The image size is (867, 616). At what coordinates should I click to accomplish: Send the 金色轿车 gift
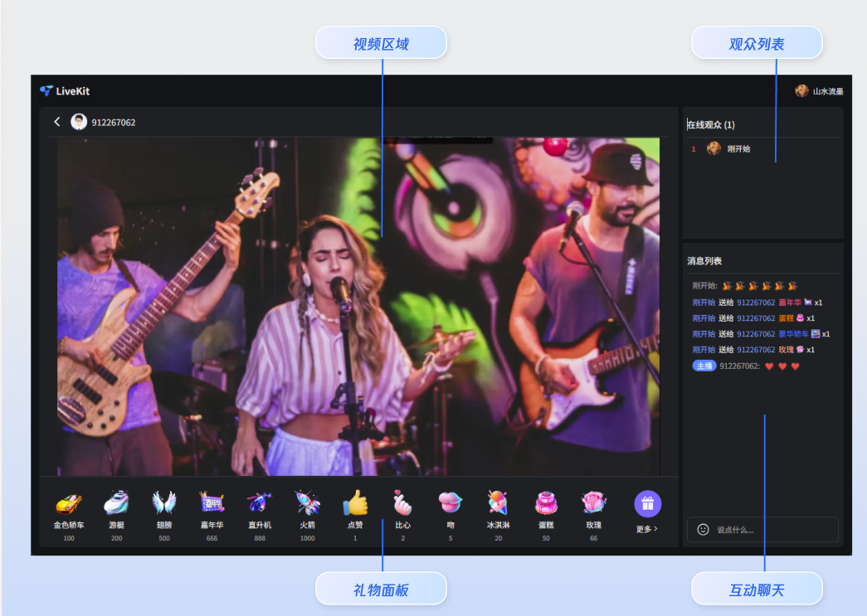tap(69, 516)
